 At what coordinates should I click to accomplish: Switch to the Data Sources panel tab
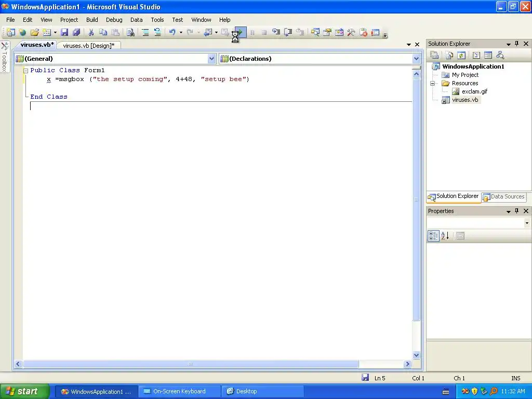pyautogui.click(x=503, y=197)
